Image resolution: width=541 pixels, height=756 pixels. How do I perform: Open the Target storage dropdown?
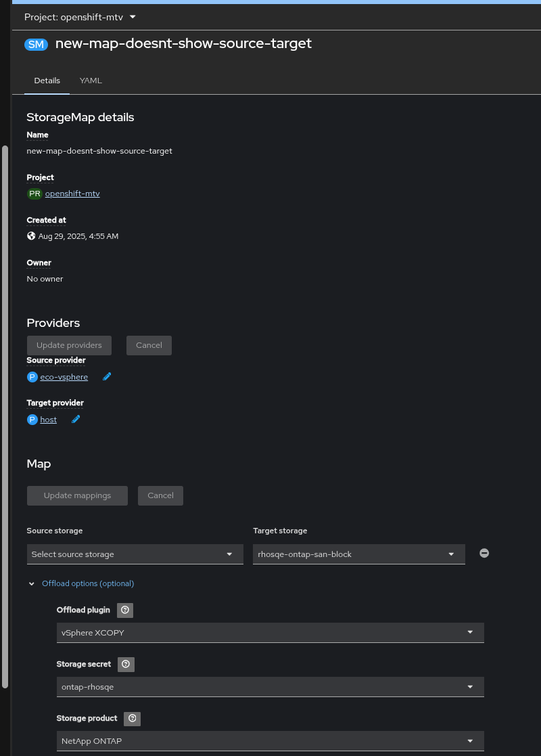coord(358,554)
